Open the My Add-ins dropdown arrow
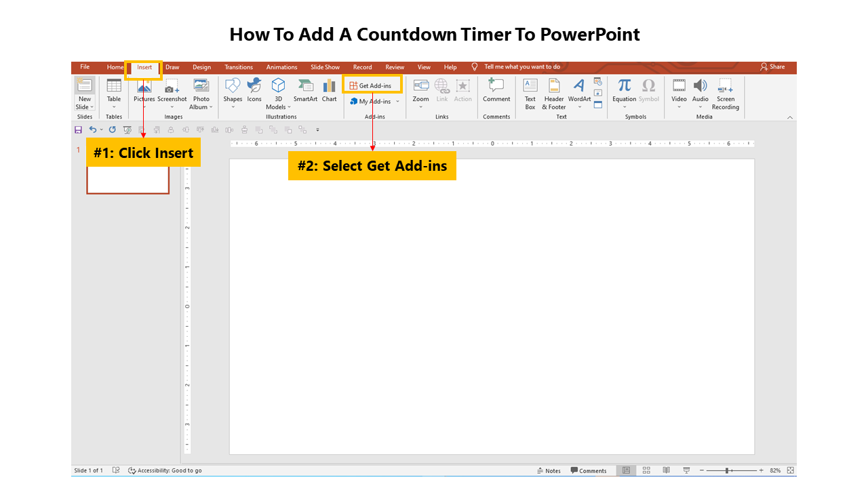Viewport: 868px width, 488px height. (x=397, y=102)
